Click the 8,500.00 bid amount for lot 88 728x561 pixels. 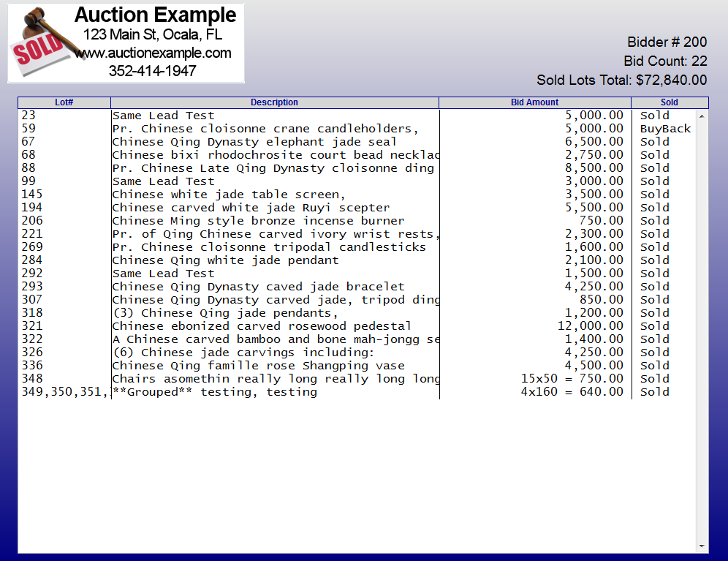coord(594,168)
